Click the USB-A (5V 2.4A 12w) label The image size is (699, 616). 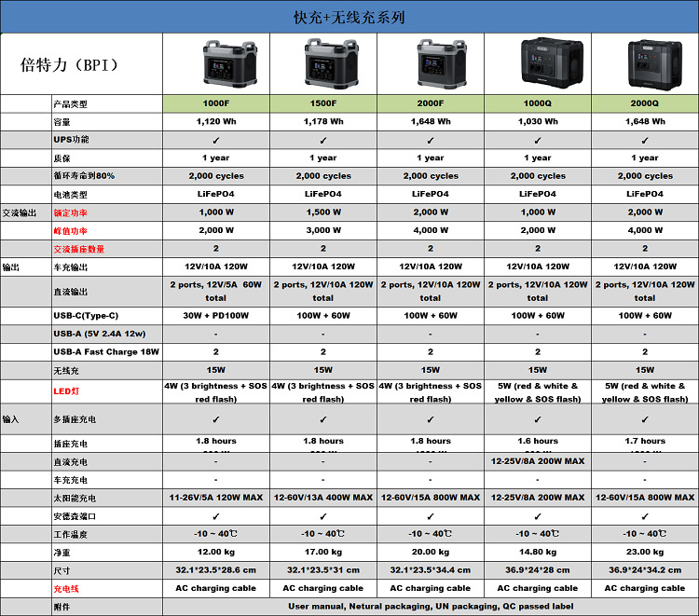click(x=100, y=334)
